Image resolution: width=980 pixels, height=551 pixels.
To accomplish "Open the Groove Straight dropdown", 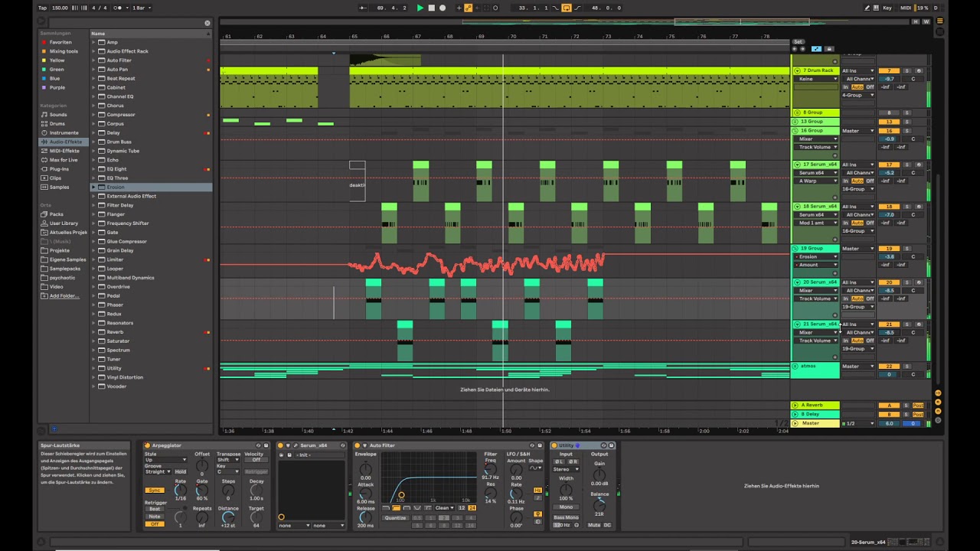I will [x=158, y=471].
